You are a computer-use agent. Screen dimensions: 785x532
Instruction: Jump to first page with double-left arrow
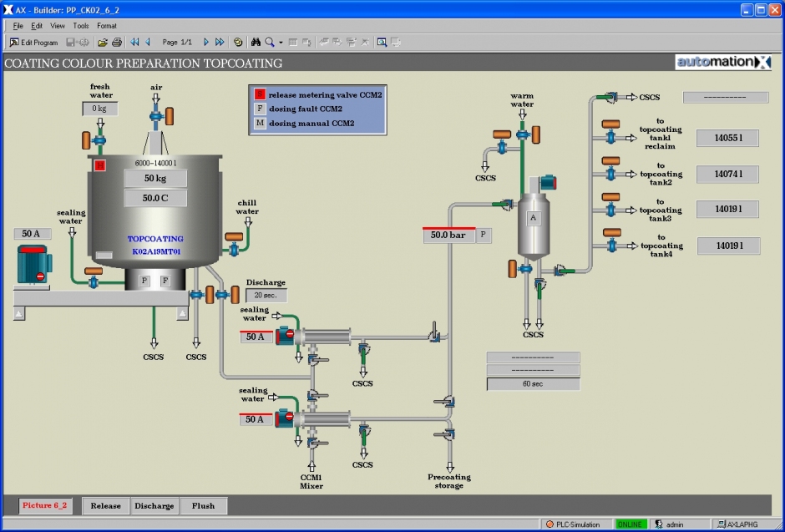pos(134,43)
